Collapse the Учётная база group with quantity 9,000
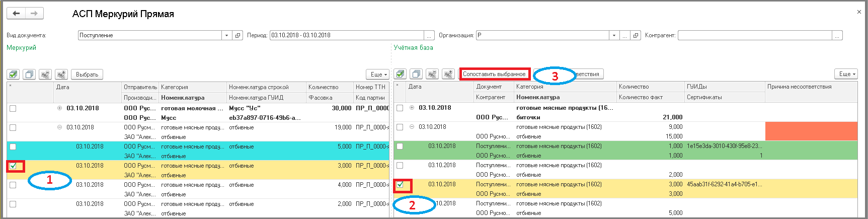The height and width of the screenshot is (219, 868). 412,127
